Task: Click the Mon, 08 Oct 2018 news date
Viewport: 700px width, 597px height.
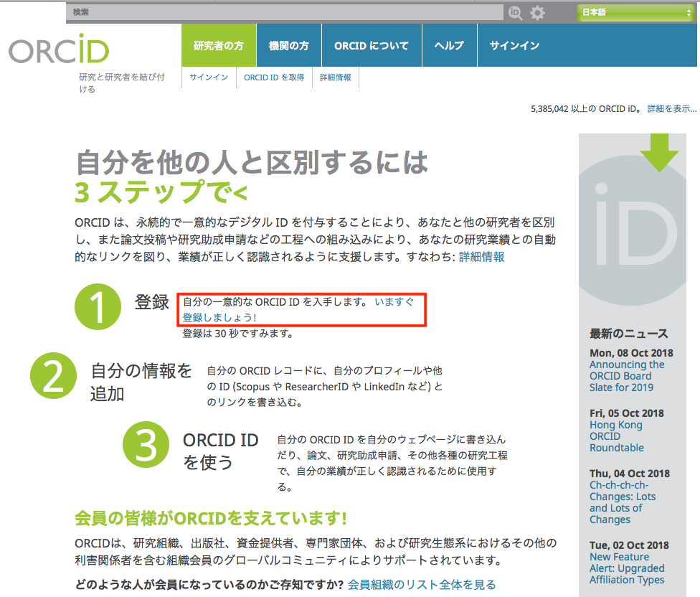Action: (631, 353)
